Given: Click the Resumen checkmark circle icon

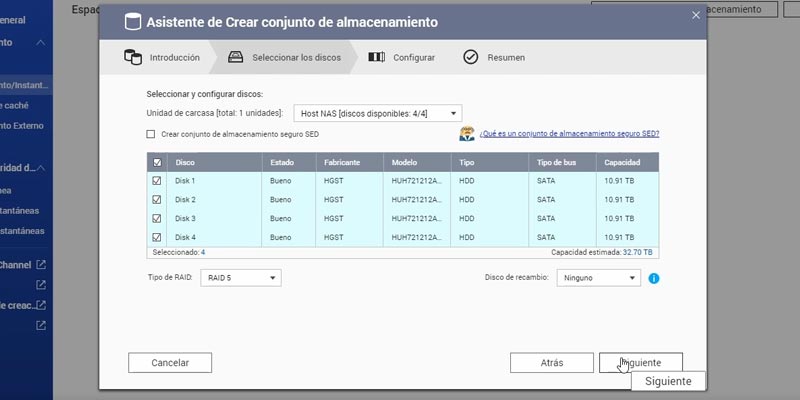Looking at the screenshot, I should [x=470, y=57].
